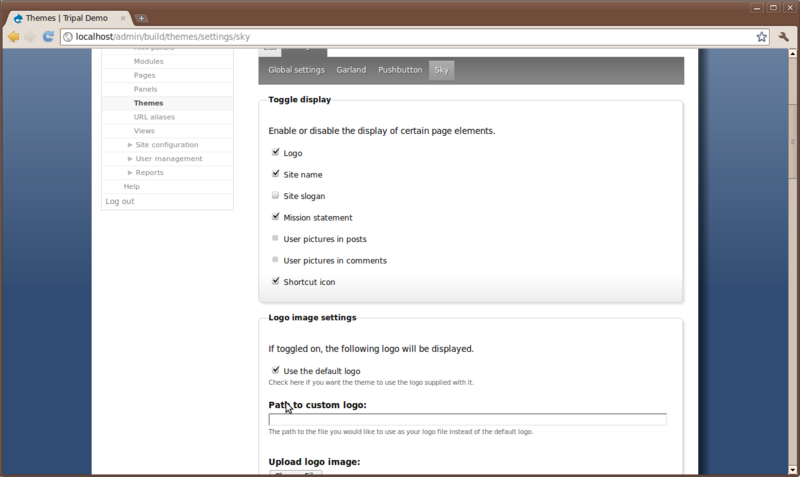Image resolution: width=800 pixels, height=477 pixels.
Task: Uncheck Use the default logo
Action: point(276,370)
